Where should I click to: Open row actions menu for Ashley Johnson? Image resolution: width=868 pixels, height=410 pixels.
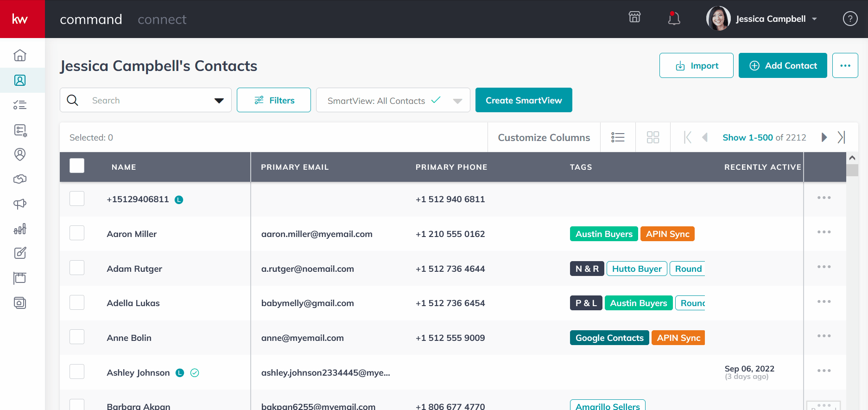point(824,371)
